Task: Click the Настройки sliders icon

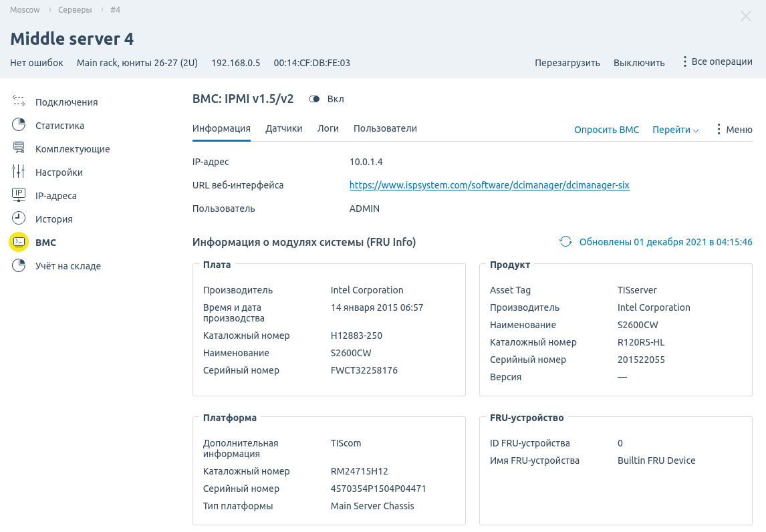Action: tap(19, 171)
